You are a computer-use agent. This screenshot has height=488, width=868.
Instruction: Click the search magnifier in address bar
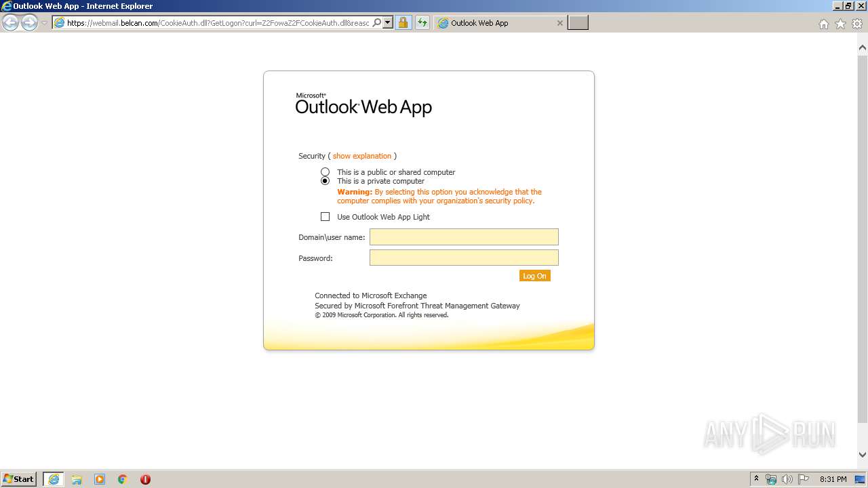click(376, 23)
